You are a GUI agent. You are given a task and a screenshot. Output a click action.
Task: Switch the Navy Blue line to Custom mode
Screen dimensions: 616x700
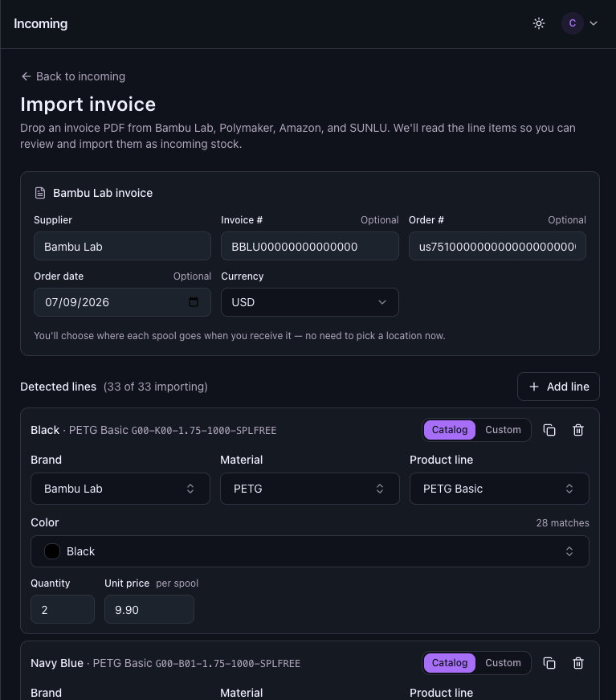tap(503, 663)
